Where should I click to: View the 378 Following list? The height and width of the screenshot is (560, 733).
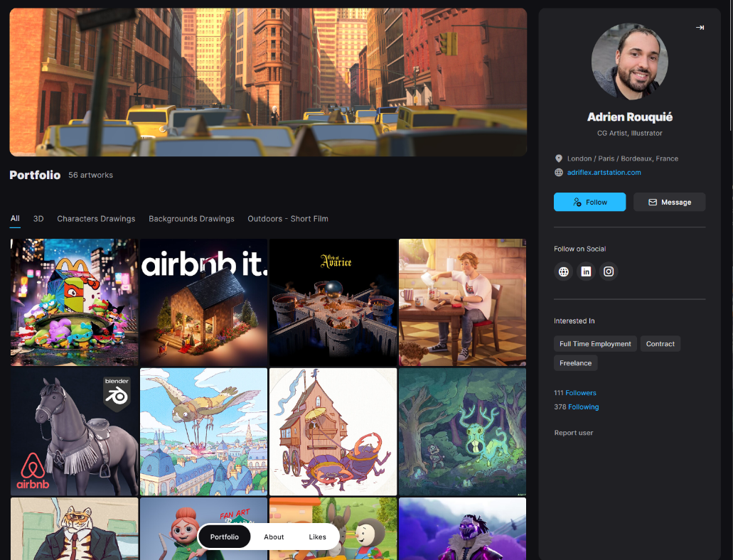[576, 407]
